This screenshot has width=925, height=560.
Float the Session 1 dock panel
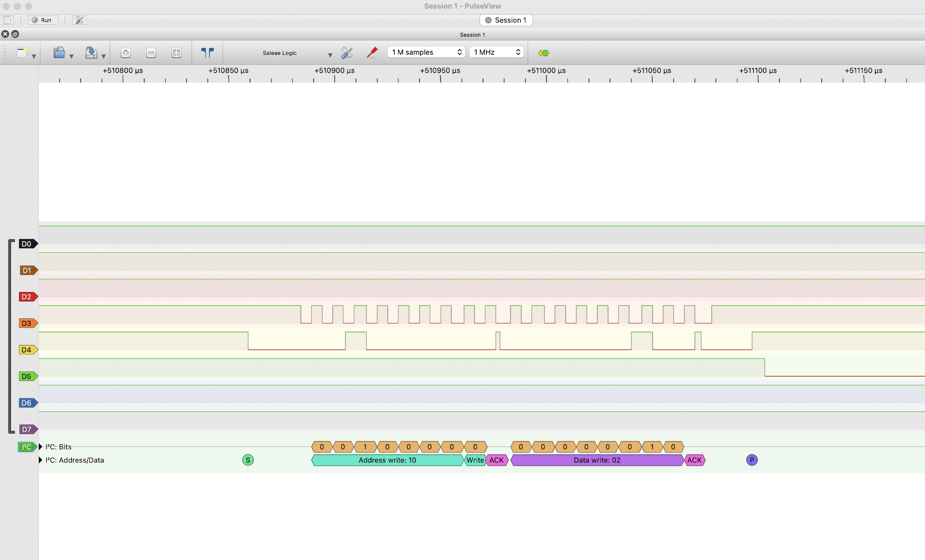tap(15, 34)
